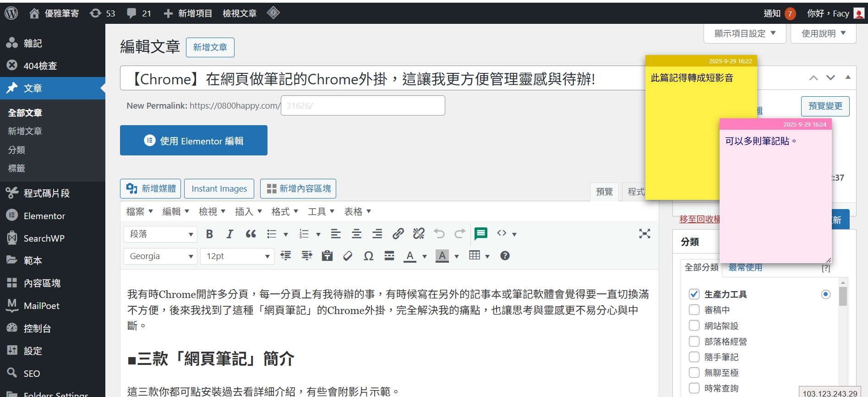Decrease indent of the paragraph
Image resolution: width=868 pixels, height=397 pixels.
pos(286,256)
